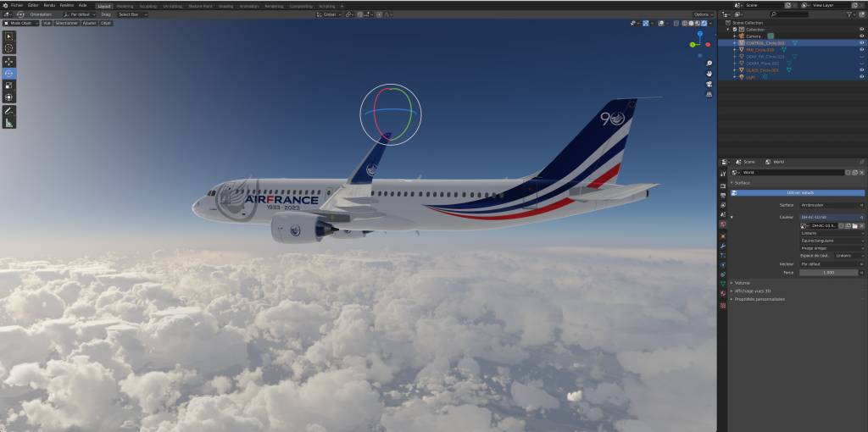
Task: Open the Modifiers wrench tab
Action: point(723,246)
